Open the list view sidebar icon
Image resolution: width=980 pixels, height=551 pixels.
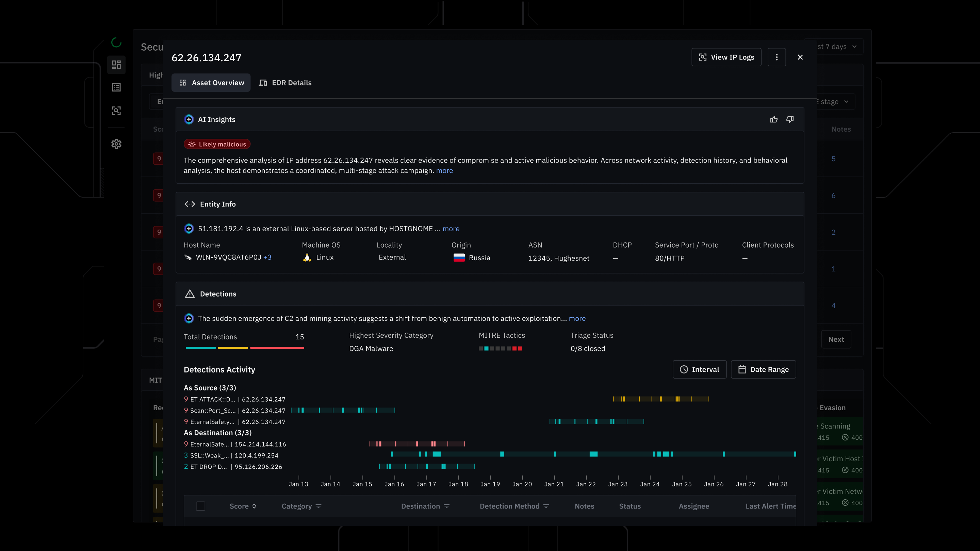[x=116, y=87]
